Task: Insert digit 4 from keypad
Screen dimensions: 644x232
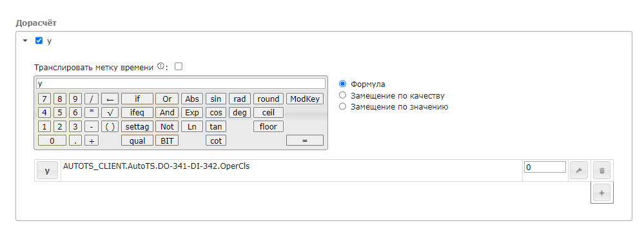Action: point(44,113)
